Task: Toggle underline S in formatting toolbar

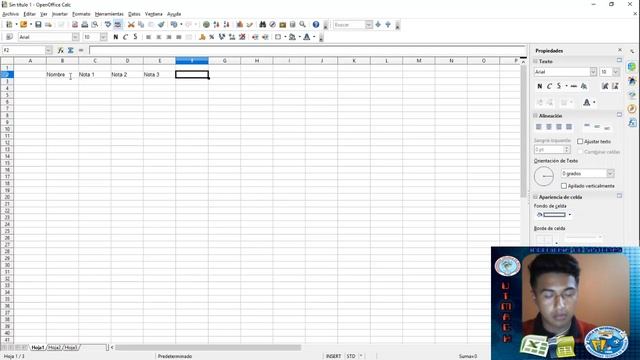Action: [135, 37]
